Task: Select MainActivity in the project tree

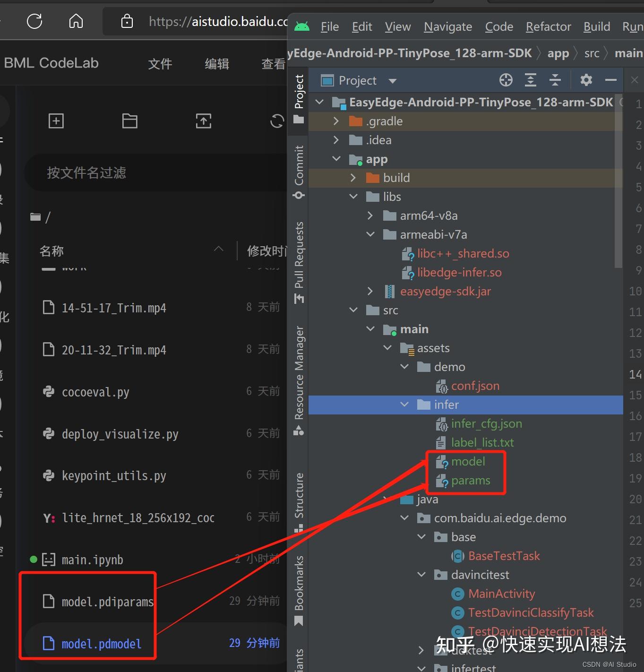Action: [x=502, y=594]
